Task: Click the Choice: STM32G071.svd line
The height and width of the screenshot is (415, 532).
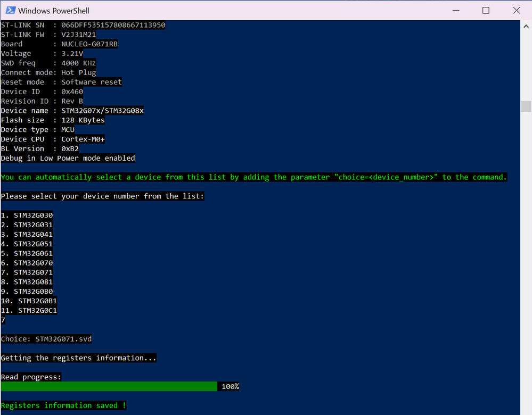Action: pyautogui.click(x=46, y=339)
